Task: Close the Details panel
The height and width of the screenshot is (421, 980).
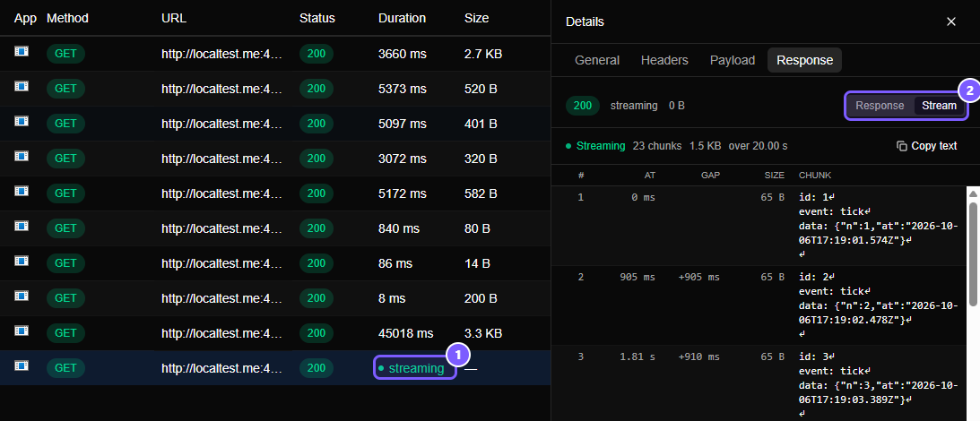Action: [951, 21]
